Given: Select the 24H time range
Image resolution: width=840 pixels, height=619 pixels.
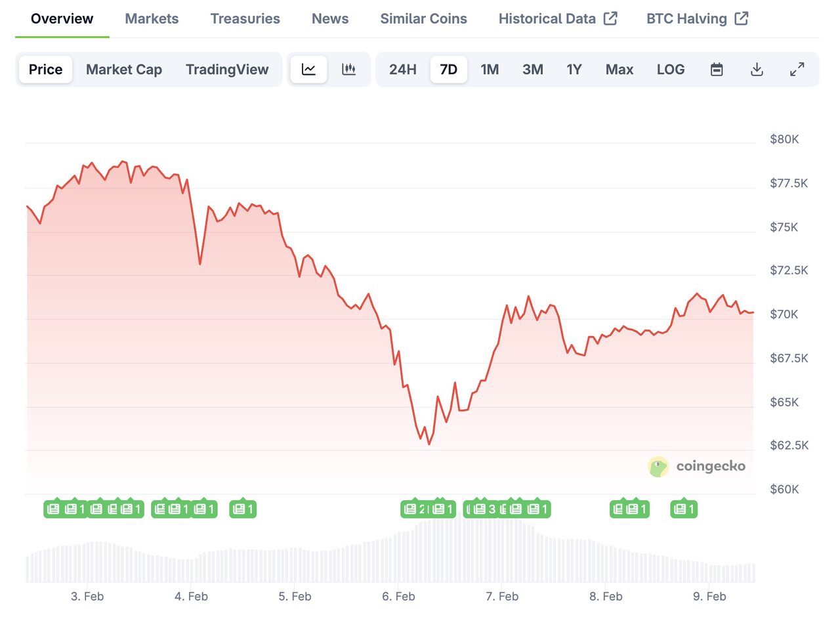Looking at the screenshot, I should (403, 70).
